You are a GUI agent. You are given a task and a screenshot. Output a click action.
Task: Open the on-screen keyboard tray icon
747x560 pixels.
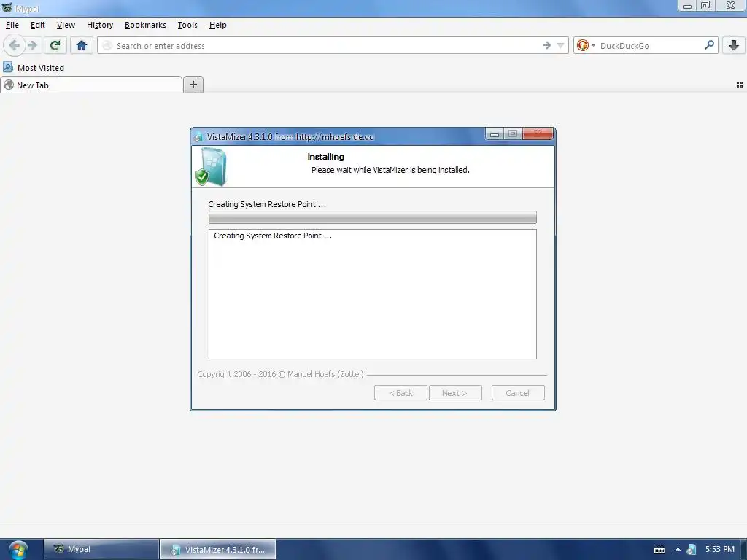(x=659, y=550)
